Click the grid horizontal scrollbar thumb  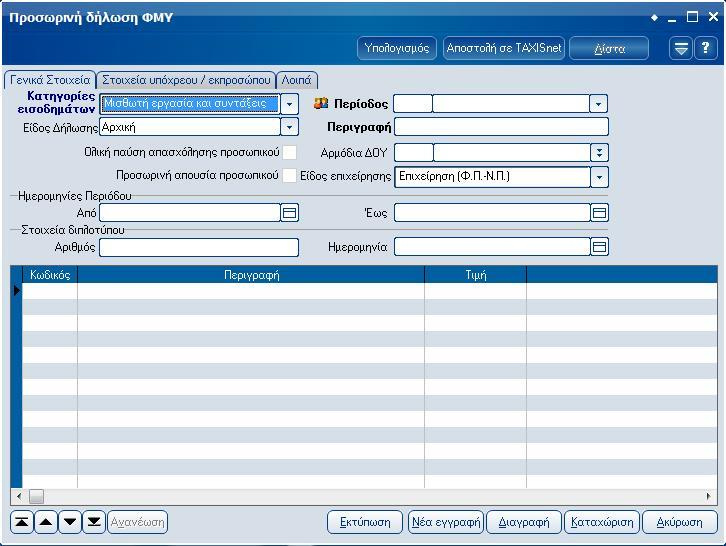37,496
